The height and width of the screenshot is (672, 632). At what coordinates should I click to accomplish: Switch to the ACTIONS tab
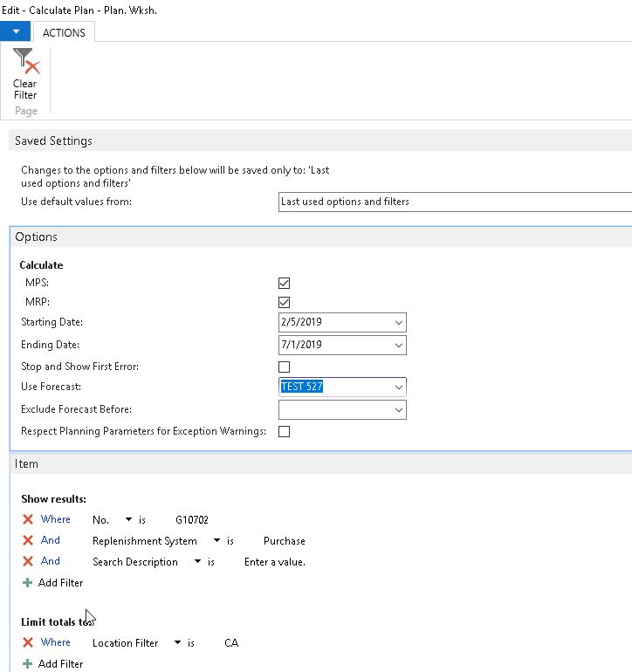[x=65, y=32]
